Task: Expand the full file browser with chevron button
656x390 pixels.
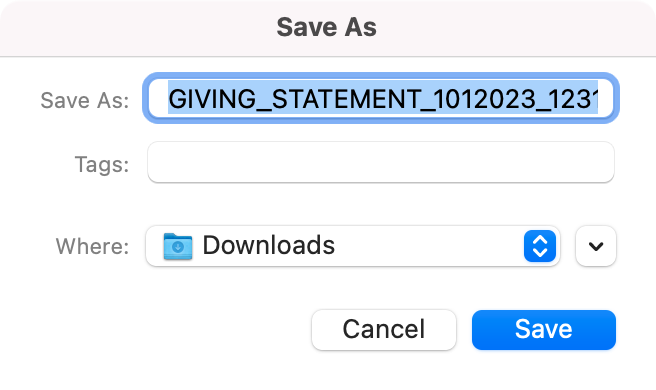Action: (596, 246)
